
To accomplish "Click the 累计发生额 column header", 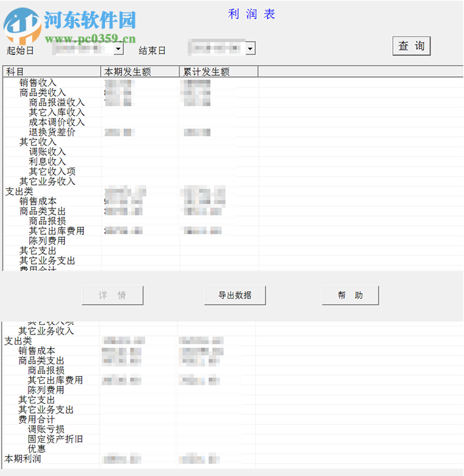I will click(x=219, y=72).
